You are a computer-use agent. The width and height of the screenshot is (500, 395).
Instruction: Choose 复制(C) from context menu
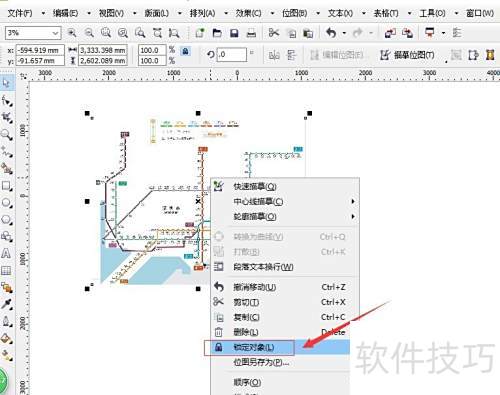(x=285, y=317)
